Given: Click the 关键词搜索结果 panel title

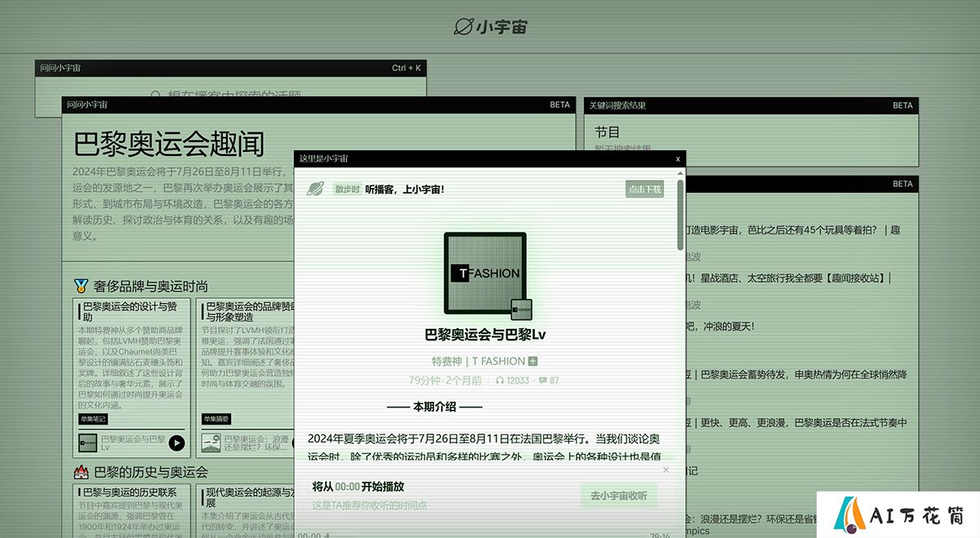Looking at the screenshot, I should [x=617, y=105].
